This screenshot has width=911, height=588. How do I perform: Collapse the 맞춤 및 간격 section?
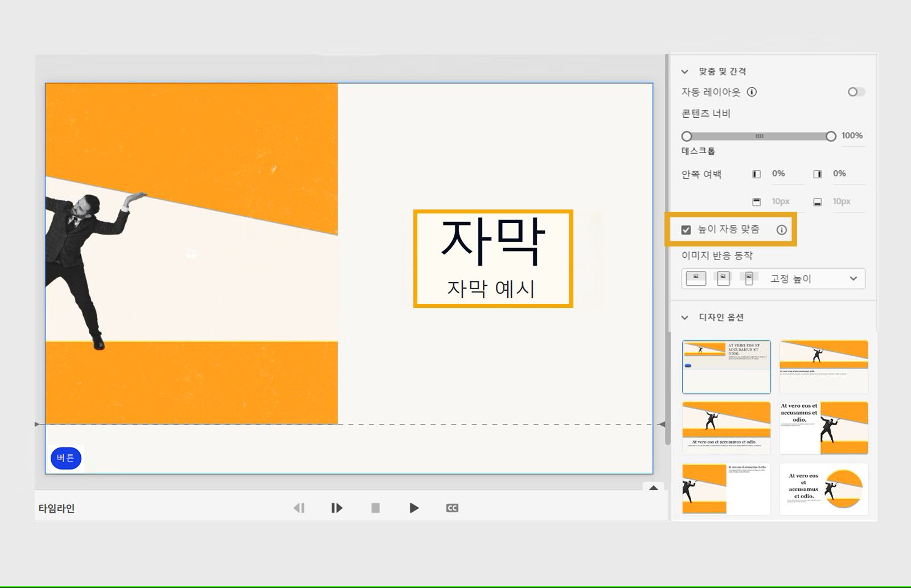pyautogui.click(x=685, y=72)
